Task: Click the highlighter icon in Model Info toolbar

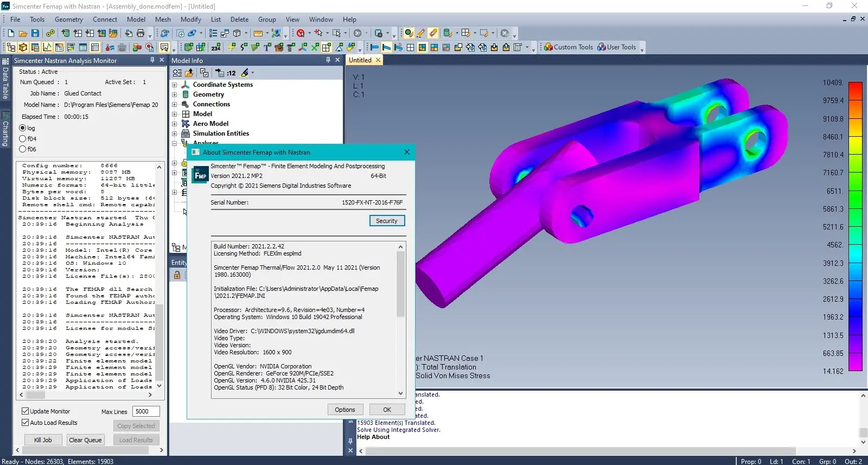Action: click(x=245, y=73)
